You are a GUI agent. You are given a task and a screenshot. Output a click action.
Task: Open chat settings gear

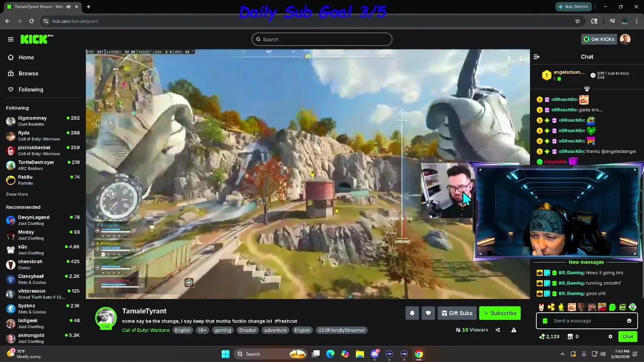click(610, 336)
